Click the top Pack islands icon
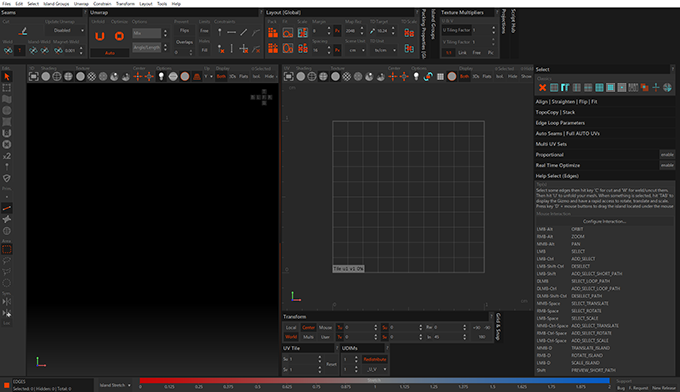 pos(273,33)
